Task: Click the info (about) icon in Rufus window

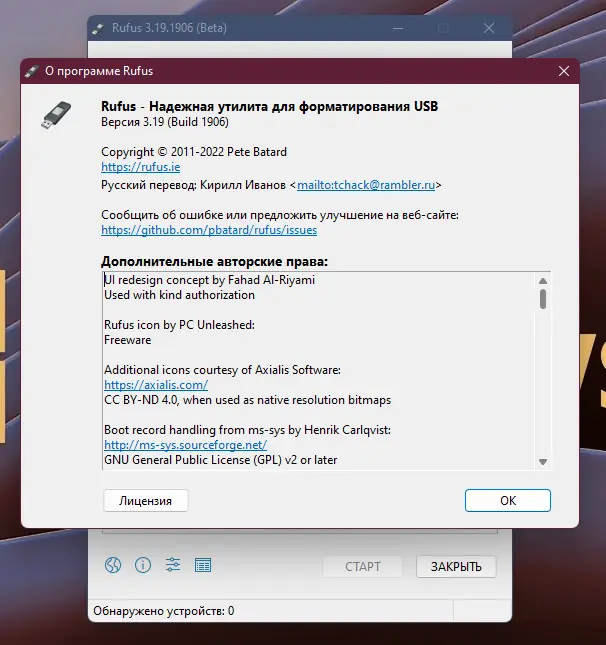Action: tap(143, 565)
